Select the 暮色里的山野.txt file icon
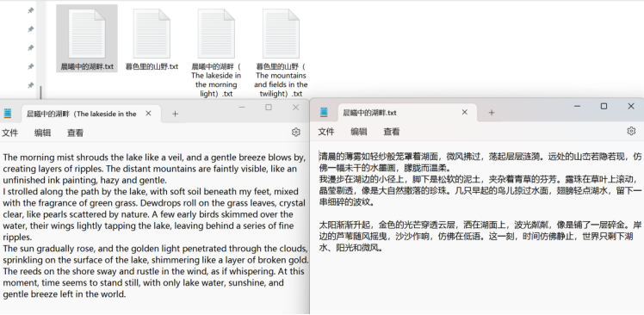 [152, 34]
